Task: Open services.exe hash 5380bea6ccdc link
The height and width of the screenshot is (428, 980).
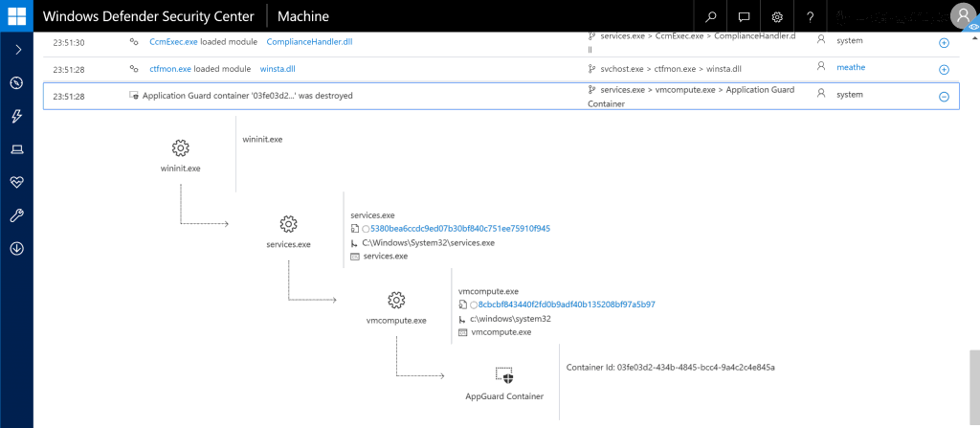Action: 460,229
